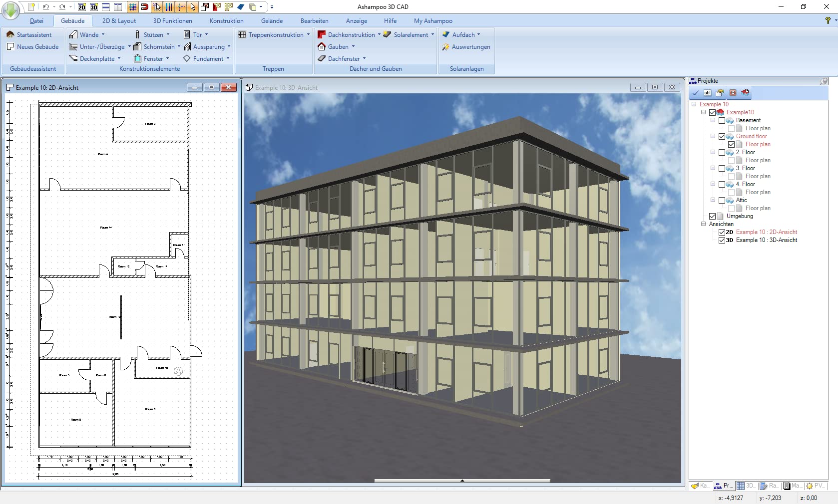Open the Wände dropdown
Image resolution: width=838 pixels, height=504 pixels.
point(103,35)
